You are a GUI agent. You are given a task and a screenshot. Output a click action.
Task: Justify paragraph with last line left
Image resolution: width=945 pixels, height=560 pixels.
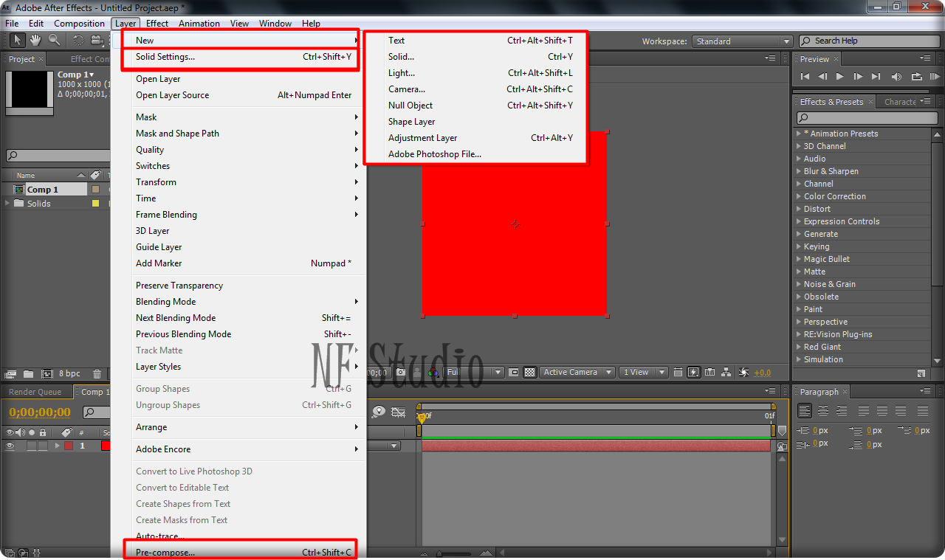tap(862, 411)
